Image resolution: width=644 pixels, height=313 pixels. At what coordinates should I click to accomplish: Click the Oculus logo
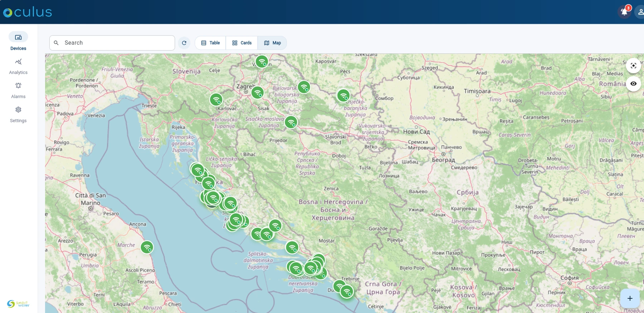point(28,12)
